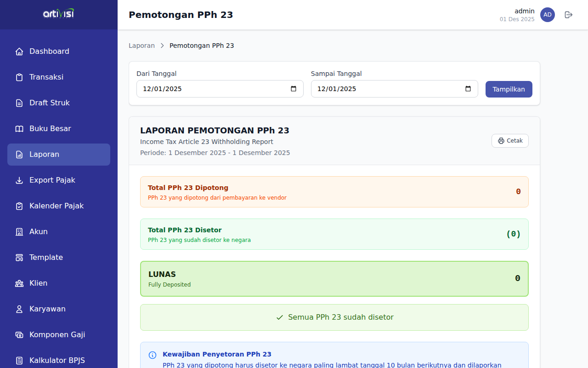Go to the Template menu
The width and height of the screenshot is (588, 368).
(46, 258)
